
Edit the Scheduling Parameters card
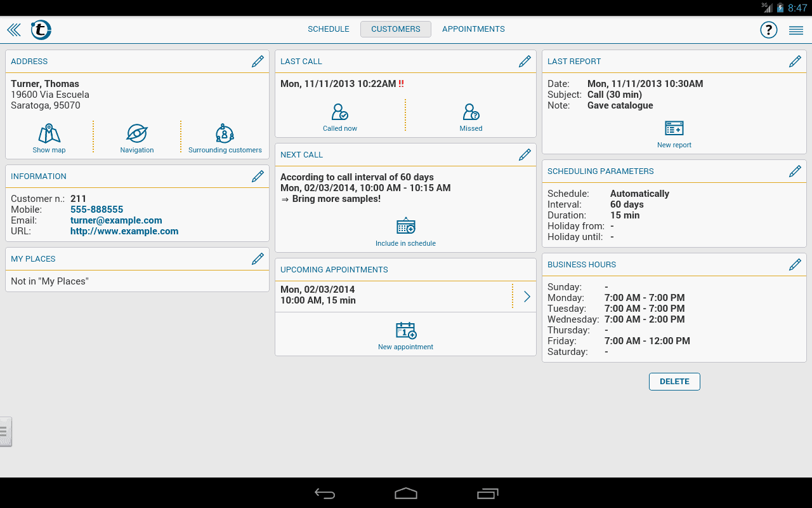tap(795, 171)
